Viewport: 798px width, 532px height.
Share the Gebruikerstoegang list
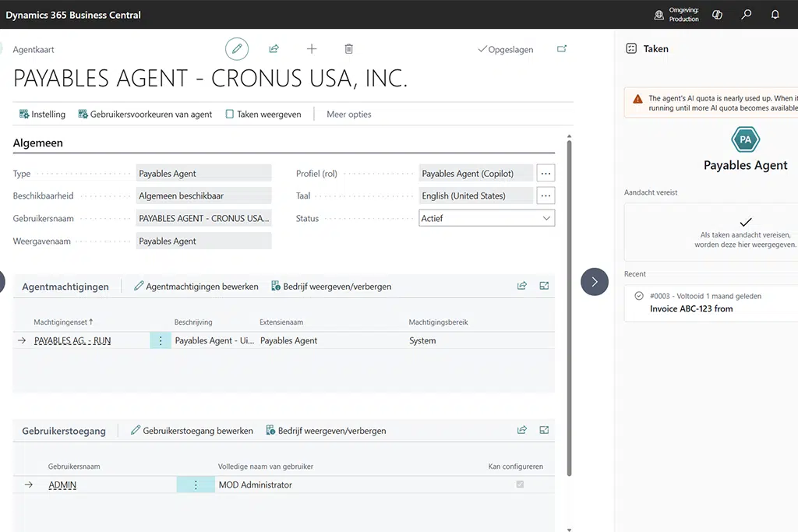(x=521, y=430)
